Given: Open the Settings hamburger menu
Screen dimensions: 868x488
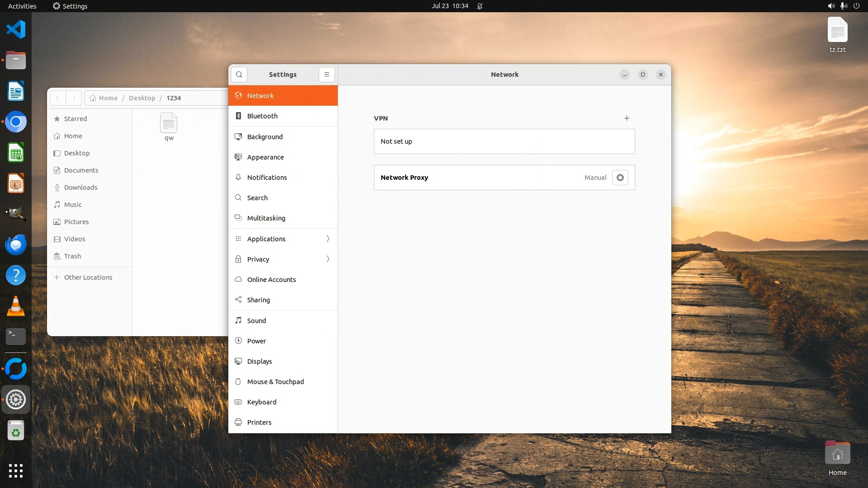Looking at the screenshot, I should [326, 75].
